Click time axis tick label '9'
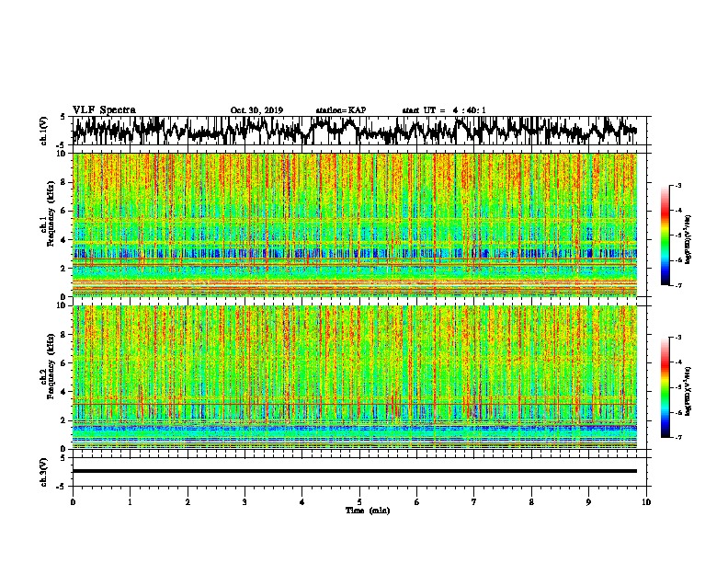The image size is (728, 563). (x=588, y=502)
